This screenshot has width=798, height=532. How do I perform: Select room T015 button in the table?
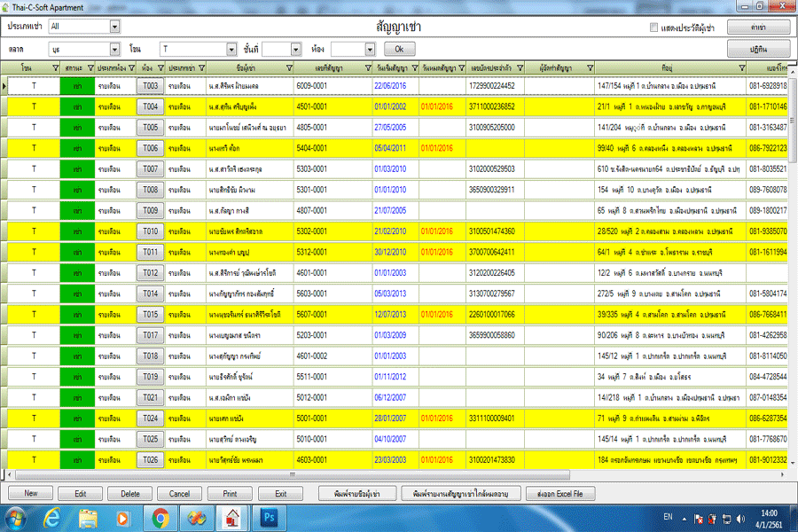(x=150, y=315)
